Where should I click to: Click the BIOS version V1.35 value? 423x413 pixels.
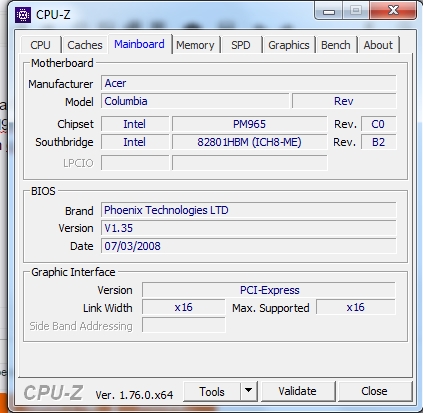click(x=249, y=228)
